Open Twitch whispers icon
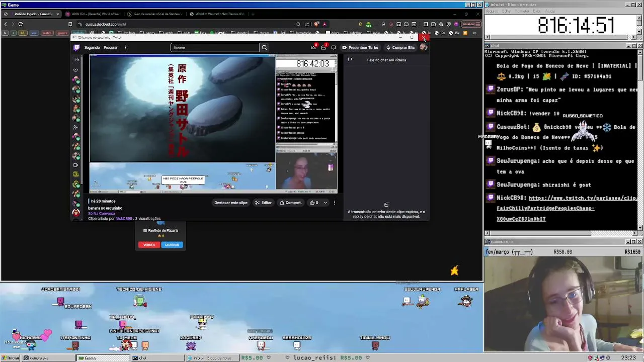644x362 pixels. click(x=333, y=48)
